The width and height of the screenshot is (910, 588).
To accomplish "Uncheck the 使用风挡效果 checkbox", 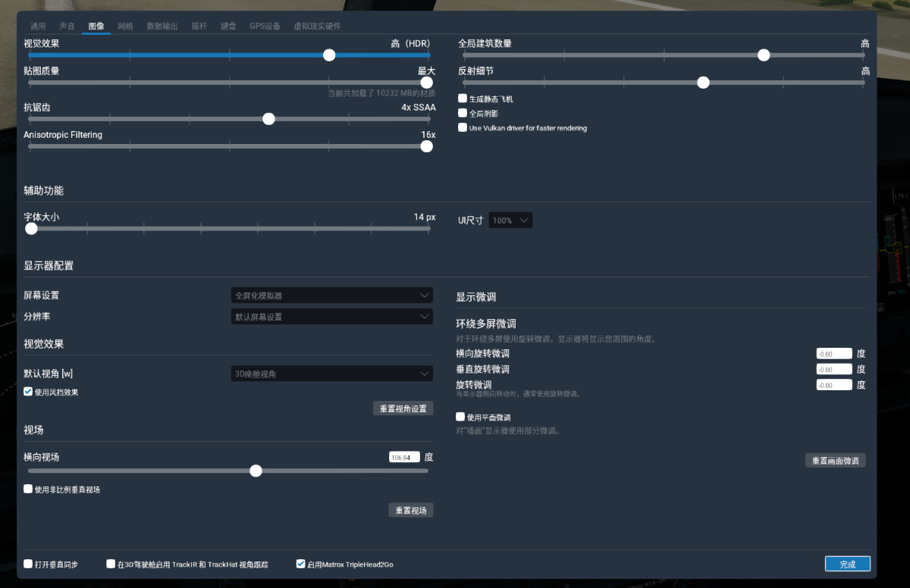I will 28,392.
